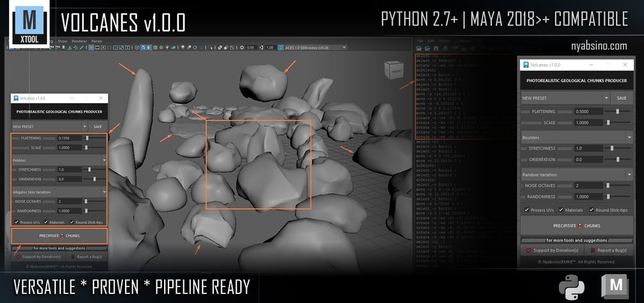
Task: Click PRECIPITATE CHUNKS in the Boulders window
Action: 577,226
